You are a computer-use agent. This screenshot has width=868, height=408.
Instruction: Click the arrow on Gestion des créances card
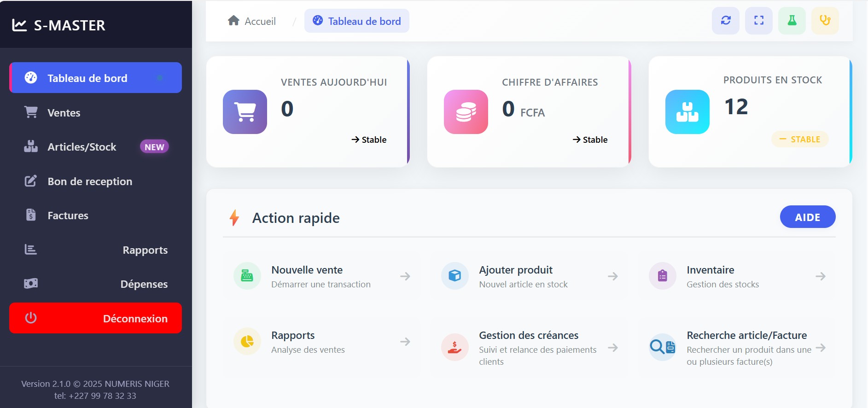tap(613, 348)
